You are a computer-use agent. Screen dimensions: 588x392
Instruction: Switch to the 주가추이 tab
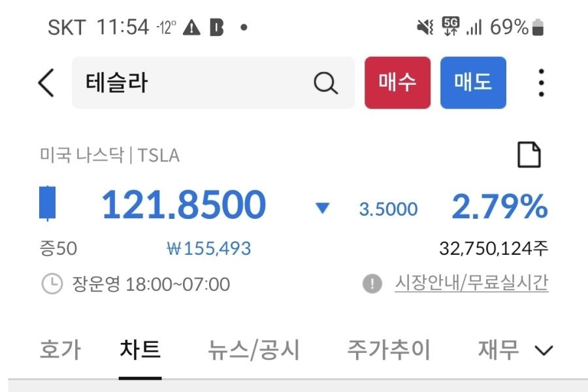tap(388, 350)
